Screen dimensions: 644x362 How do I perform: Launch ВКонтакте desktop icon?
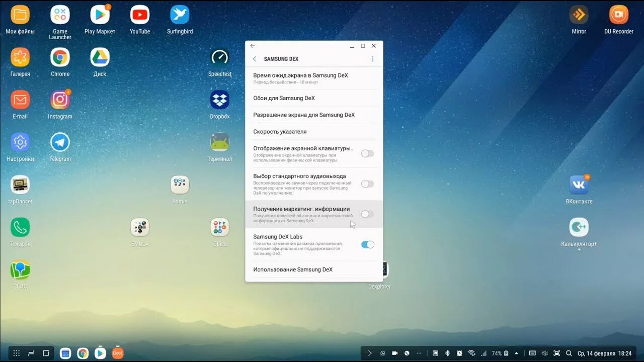pos(579,185)
